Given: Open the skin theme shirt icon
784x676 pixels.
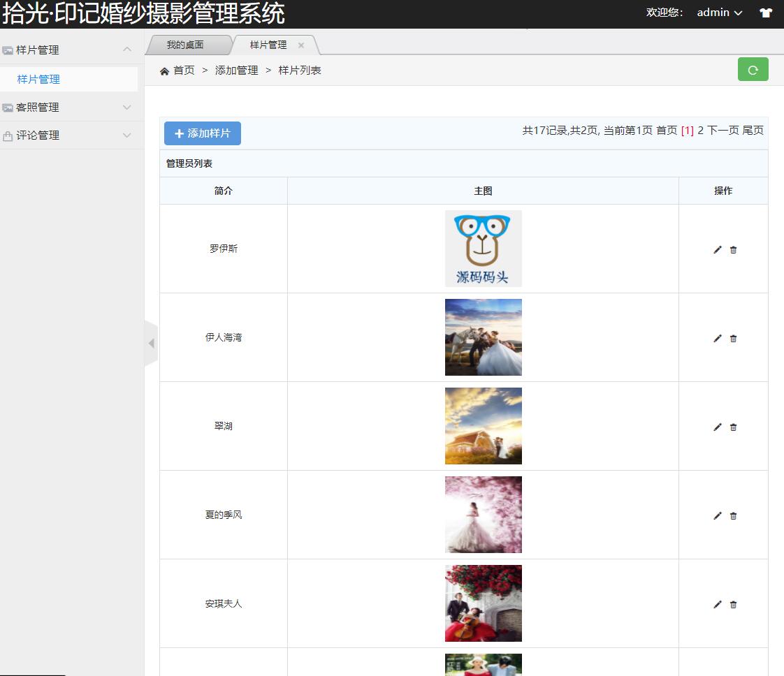Looking at the screenshot, I should (766, 13).
